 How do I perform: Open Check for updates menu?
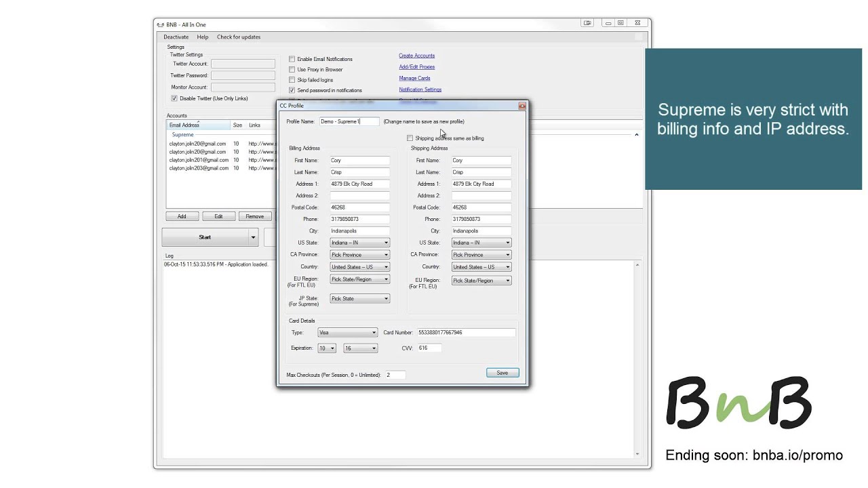239,37
